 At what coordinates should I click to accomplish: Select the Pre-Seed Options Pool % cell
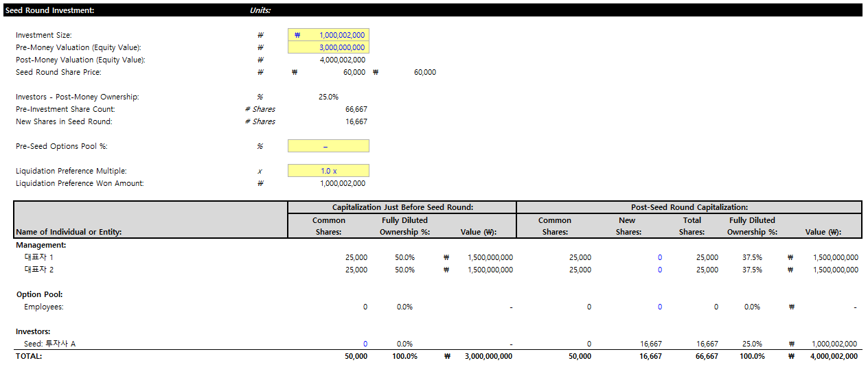328,146
